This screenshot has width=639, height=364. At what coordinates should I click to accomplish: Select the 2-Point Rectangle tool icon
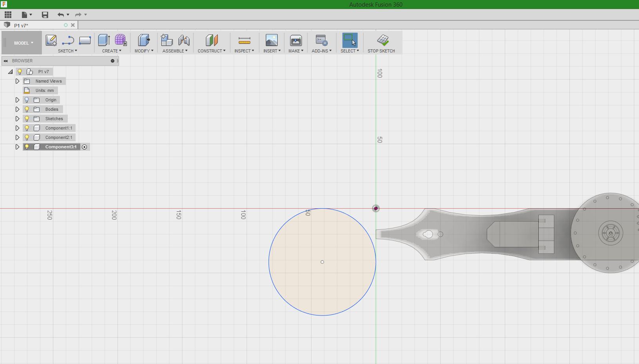click(85, 40)
